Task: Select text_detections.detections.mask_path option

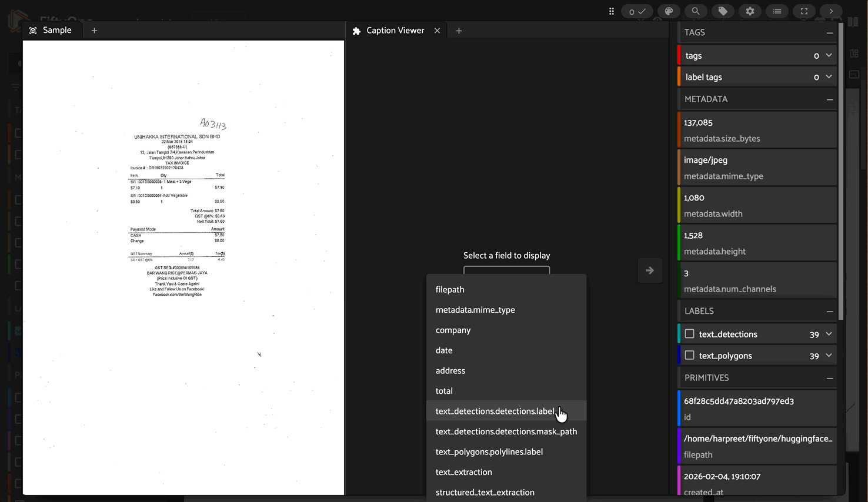Action: pos(506,431)
